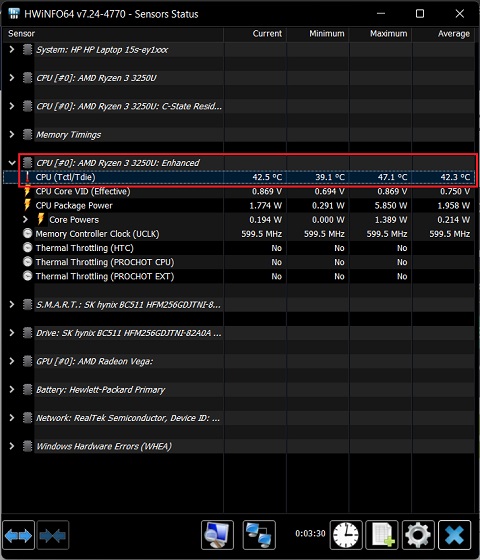
Task: Click the Current column header
Action: [x=255, y=34]
